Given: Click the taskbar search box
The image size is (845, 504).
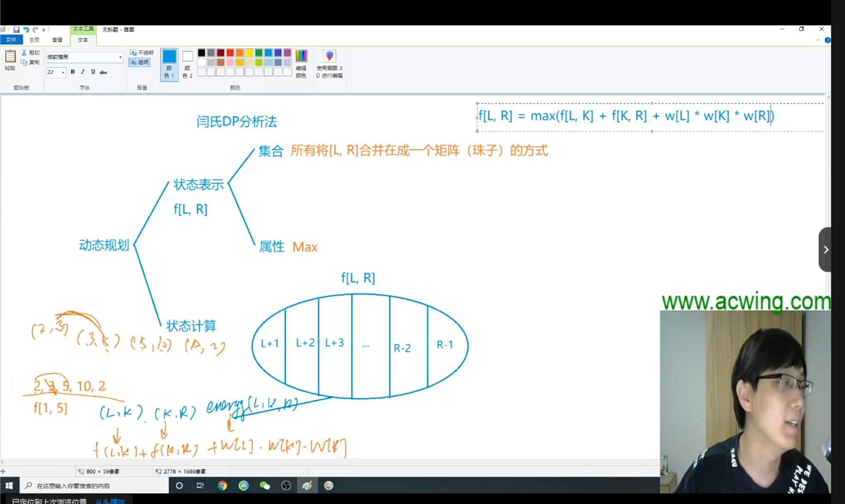Looking at the screenshot, I should point(94,485).
